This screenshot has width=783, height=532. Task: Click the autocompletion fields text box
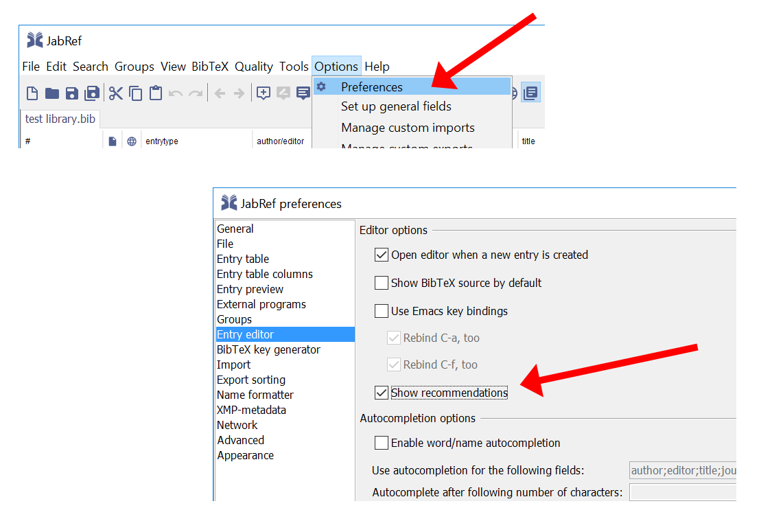tap(683, 470)
